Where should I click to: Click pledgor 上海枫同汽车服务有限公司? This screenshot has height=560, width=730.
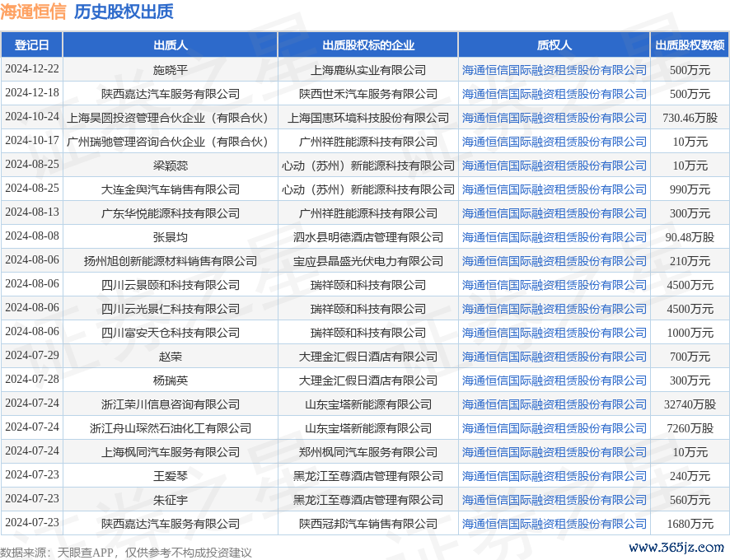tap(171, 452)
